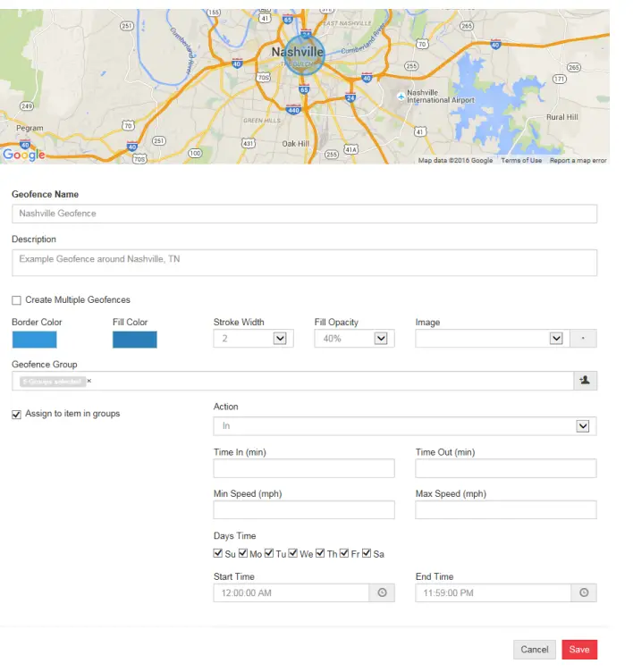This screenshot has width=633, height=672.
Task: Uncheck Assign to item in groups
Action: 17,414
